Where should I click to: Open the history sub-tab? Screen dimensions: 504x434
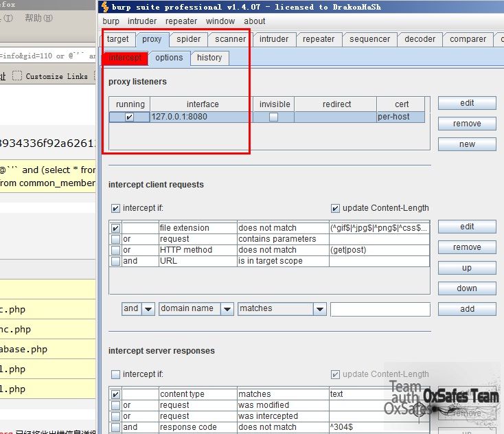209,58
